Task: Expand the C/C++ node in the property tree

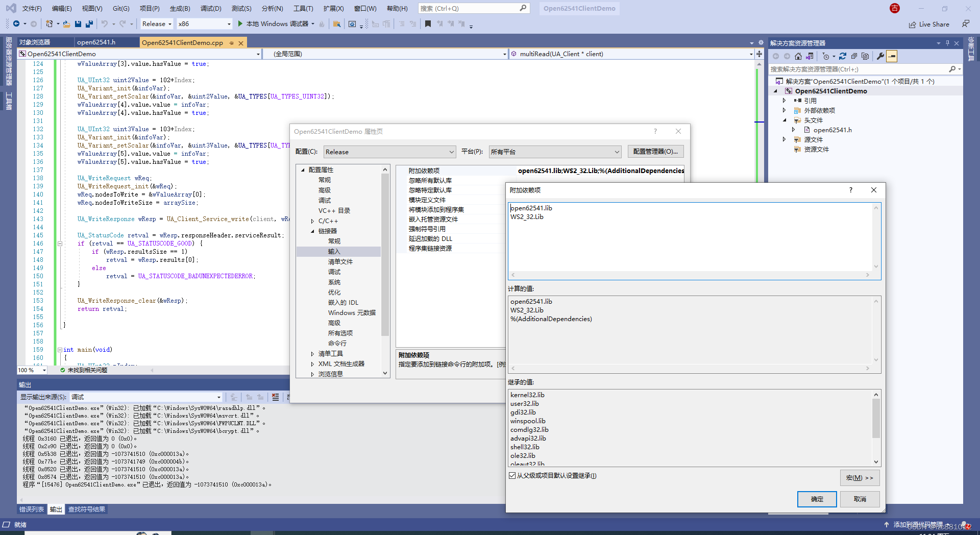Action: click(x=312, y=221)
